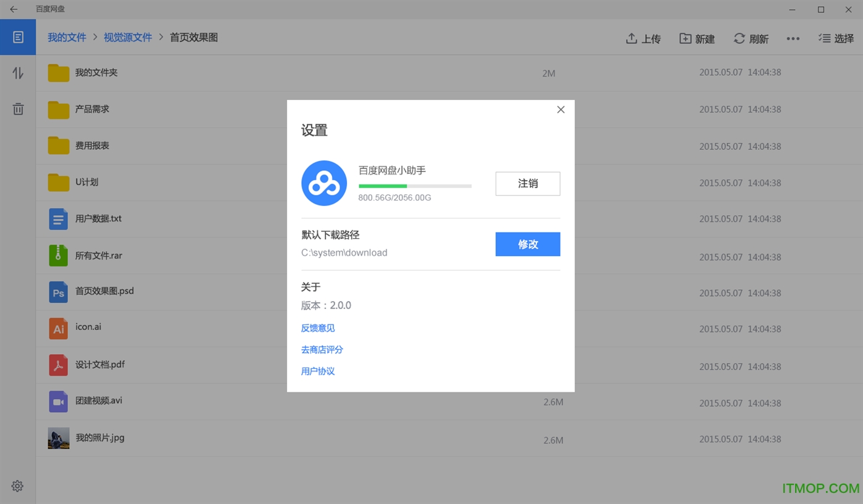Click the 首页效果图.psd Photoshop icon
This screenshot has width=863, height=504.
pyautogui.click(x=58, y=292)
